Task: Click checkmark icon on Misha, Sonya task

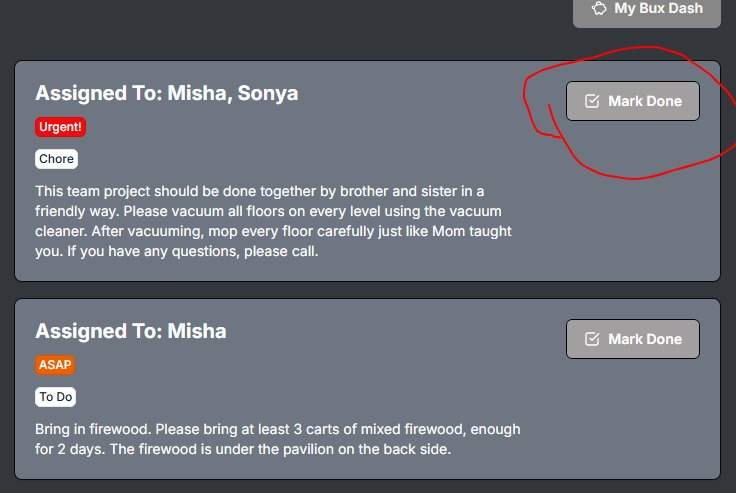Action: (x=592, y=101)
